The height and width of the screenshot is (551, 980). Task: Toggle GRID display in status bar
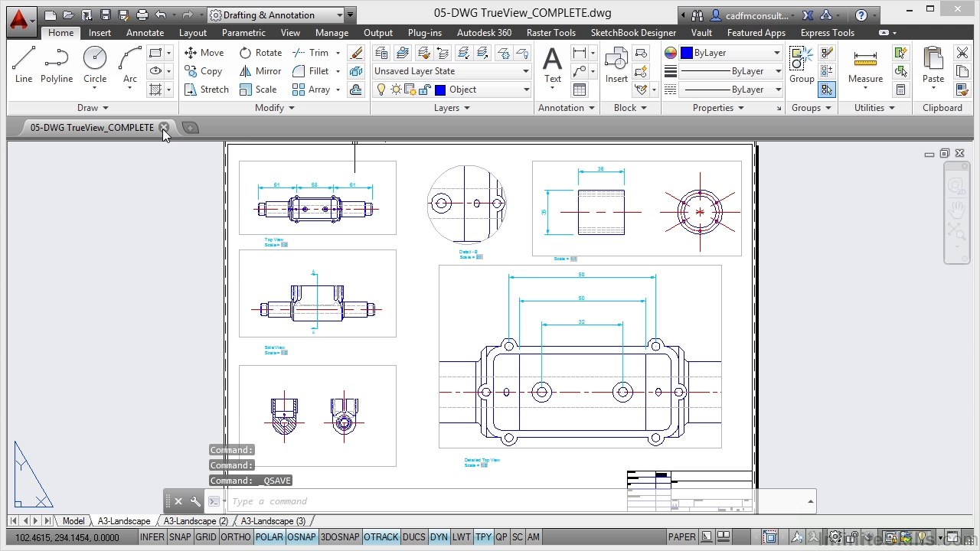coord(206,537)
